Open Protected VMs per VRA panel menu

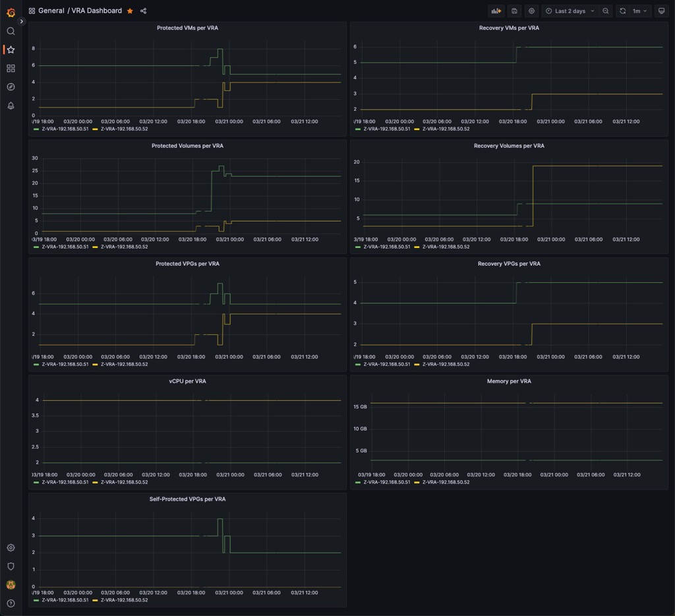187,28
